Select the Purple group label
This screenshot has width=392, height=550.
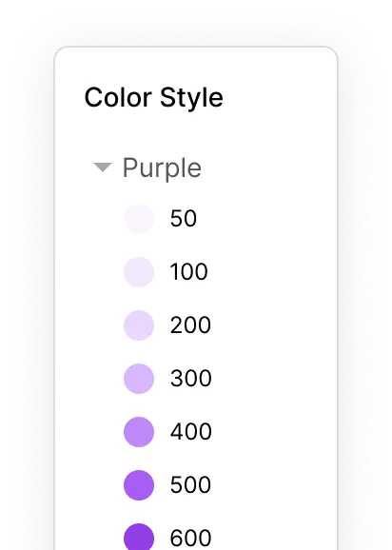pyautogui.click(x=162, y=168)
